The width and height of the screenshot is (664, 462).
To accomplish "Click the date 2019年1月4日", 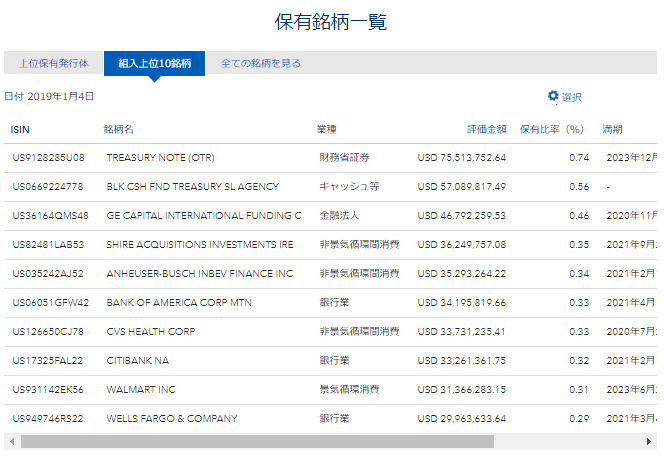I will tap(61, 97).
